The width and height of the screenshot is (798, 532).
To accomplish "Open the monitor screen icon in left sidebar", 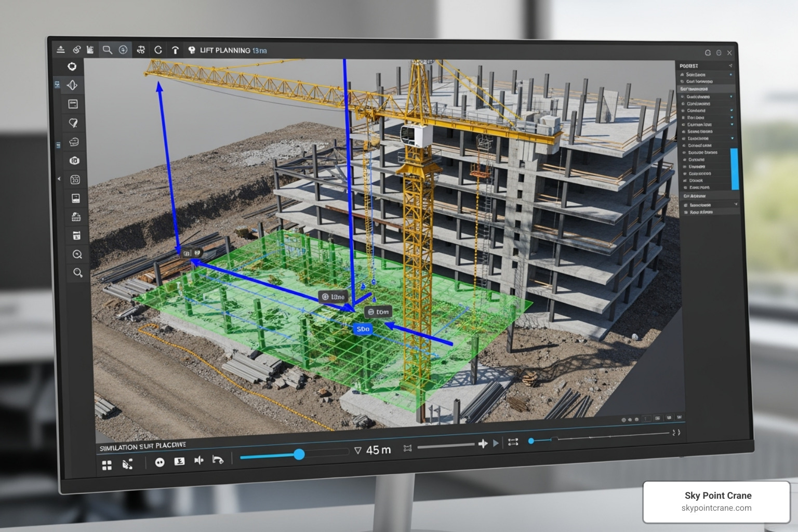I will click(x=75, y=198).
